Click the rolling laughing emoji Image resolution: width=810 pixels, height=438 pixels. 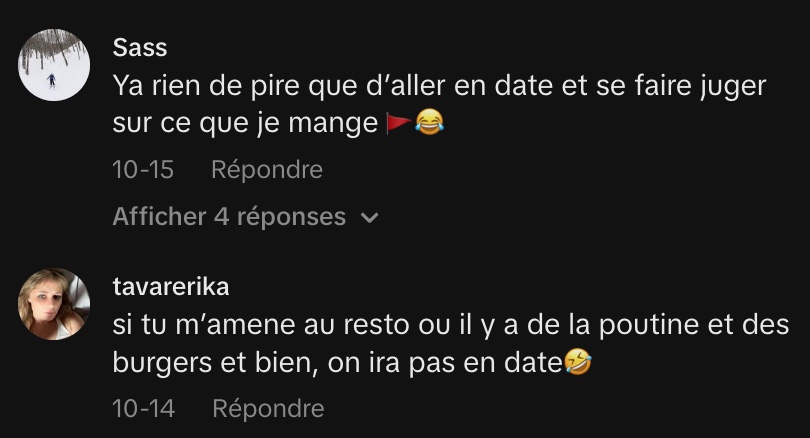pyautogui.click(x=578, y=362)
